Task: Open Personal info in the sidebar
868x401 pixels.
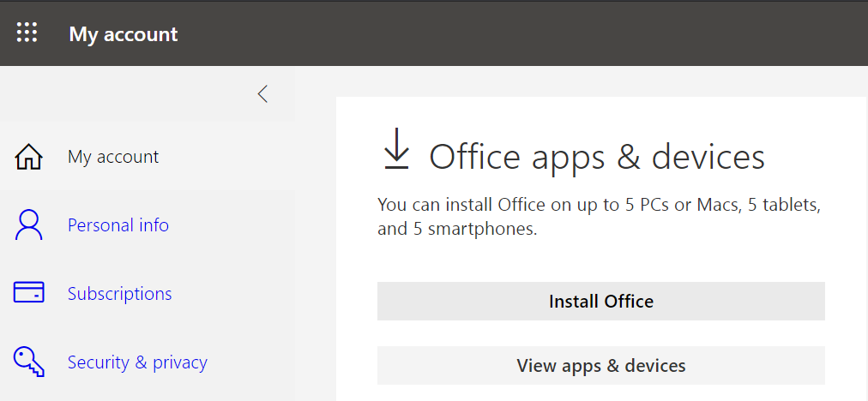Action: pyautogui.click(x=118, y=225)
